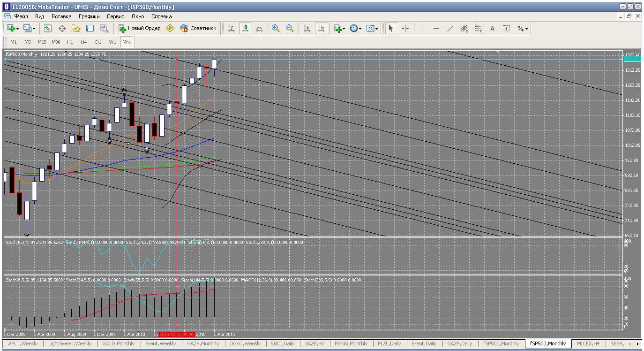Zoom out on the chart
Screen dimensions: 644x351
click(290, 29)
